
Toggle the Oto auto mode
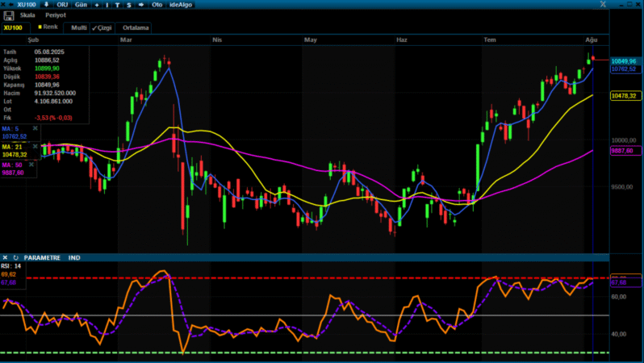coord(157,5)
